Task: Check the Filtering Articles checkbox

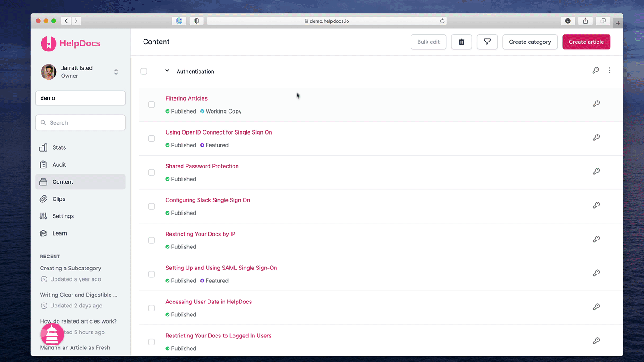Action: (x=152, y=105)
